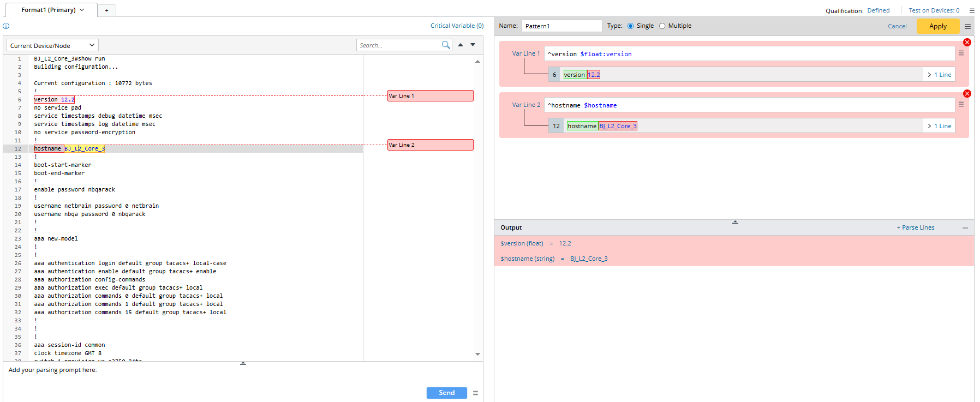
Task: Click the 'no service pad' config line
Action: pyautogui.click(x=57, y=107)
